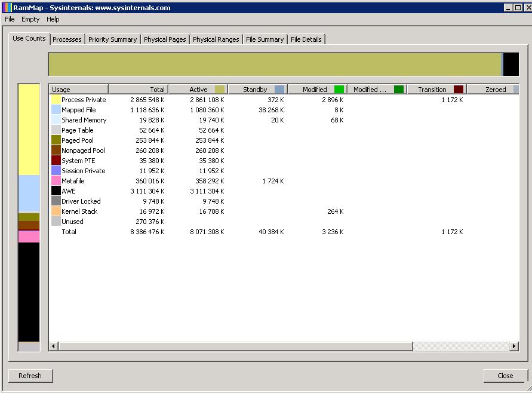Click the AWE black color swatch
The width and height of the screenshot is (532, 393).
(56, 191)
